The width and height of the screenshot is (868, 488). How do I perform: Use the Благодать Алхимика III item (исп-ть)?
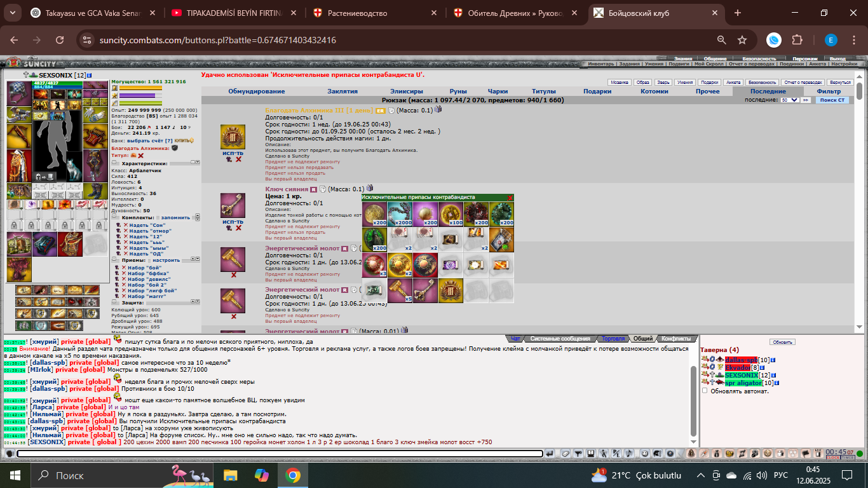233,153
